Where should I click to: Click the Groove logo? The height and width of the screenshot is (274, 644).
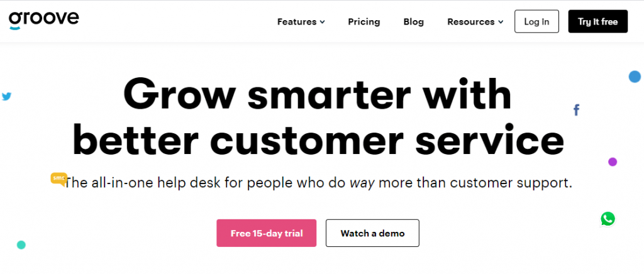43,21
